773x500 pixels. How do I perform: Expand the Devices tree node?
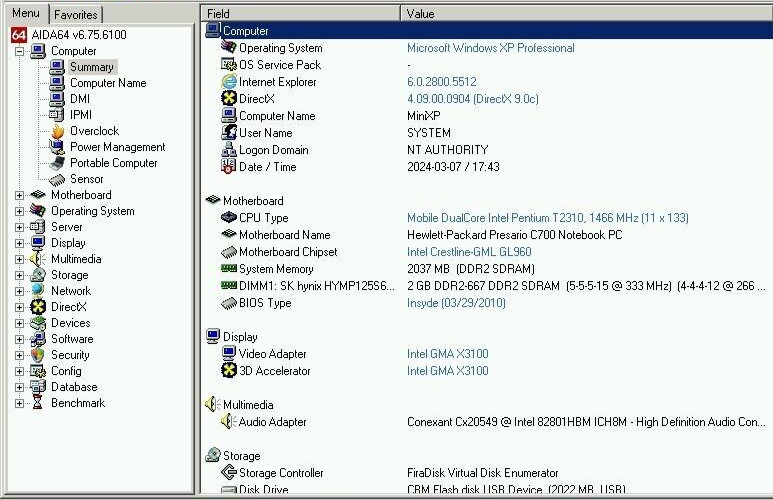[19, 323]
